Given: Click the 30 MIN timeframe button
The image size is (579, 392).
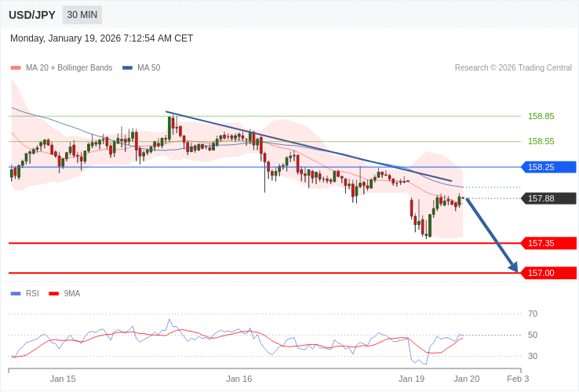Looking at the screenshot, I should (x=82, y=15).
